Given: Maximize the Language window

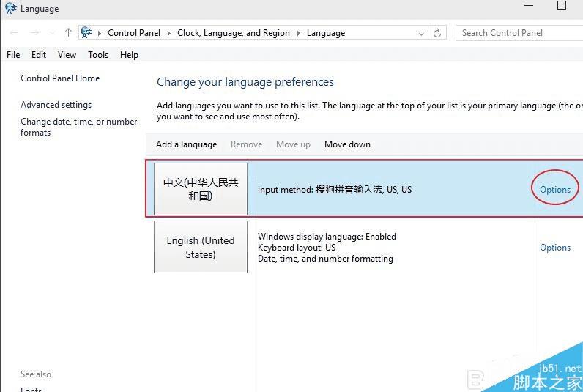Looking at the screenshot, I should 562,5.
